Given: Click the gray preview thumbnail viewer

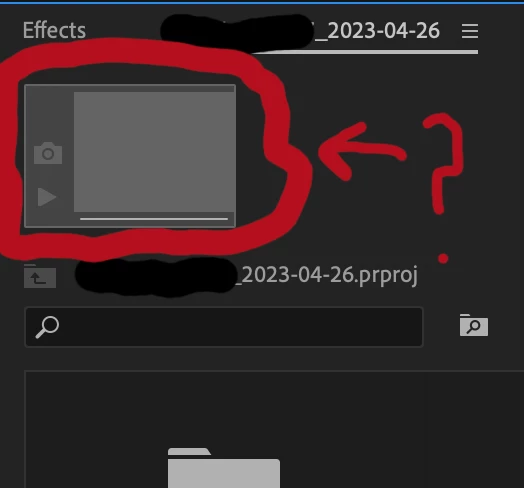Looking at the screenshot, I should tap(154, 152).
